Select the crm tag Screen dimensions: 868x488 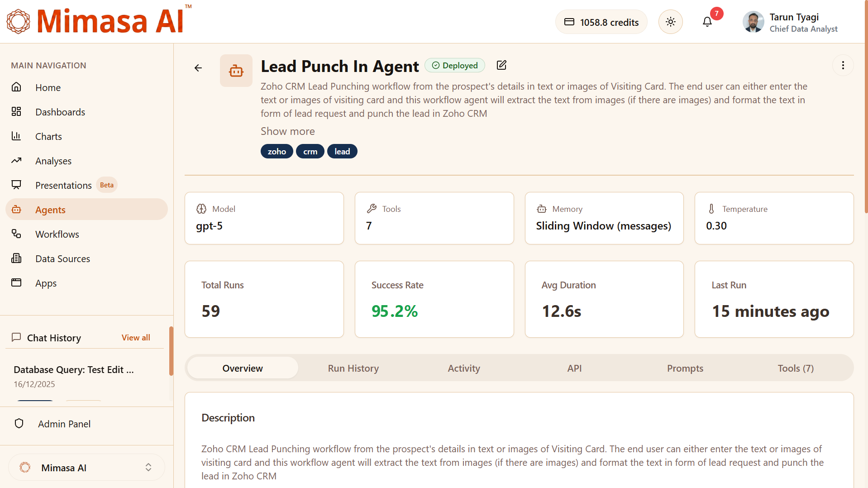click(310, 152)
